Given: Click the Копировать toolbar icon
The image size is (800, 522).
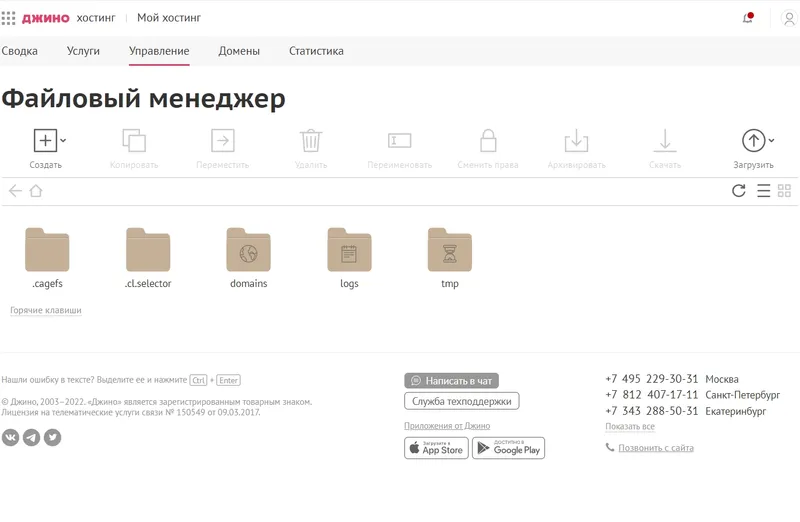Looking at the screenshot, I should [134, 140].
